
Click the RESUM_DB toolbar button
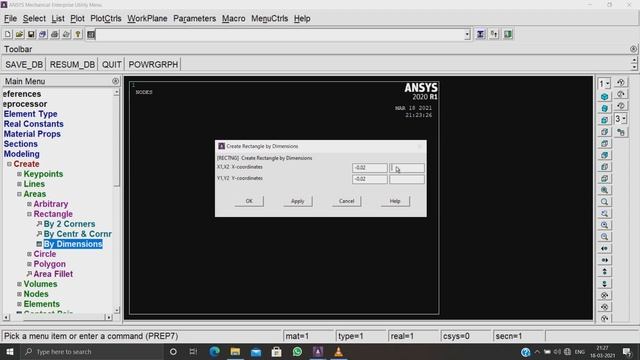click(72, 64)
